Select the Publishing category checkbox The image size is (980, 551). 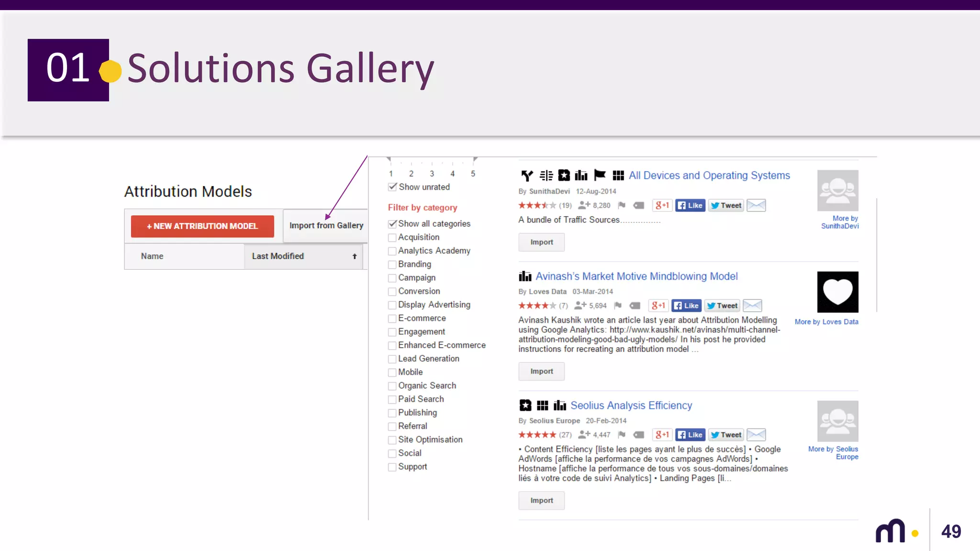(x=392, y=413)
